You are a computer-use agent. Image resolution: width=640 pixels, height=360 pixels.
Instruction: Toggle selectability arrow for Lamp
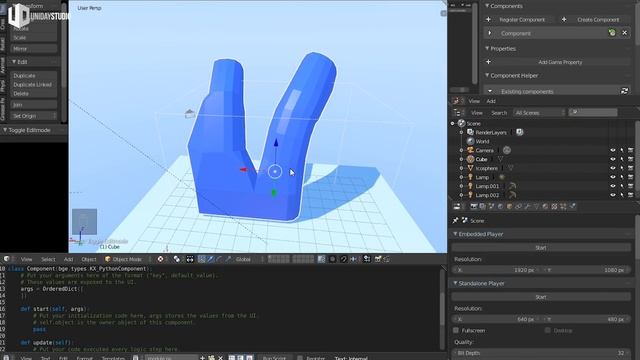tap(622, 177)
